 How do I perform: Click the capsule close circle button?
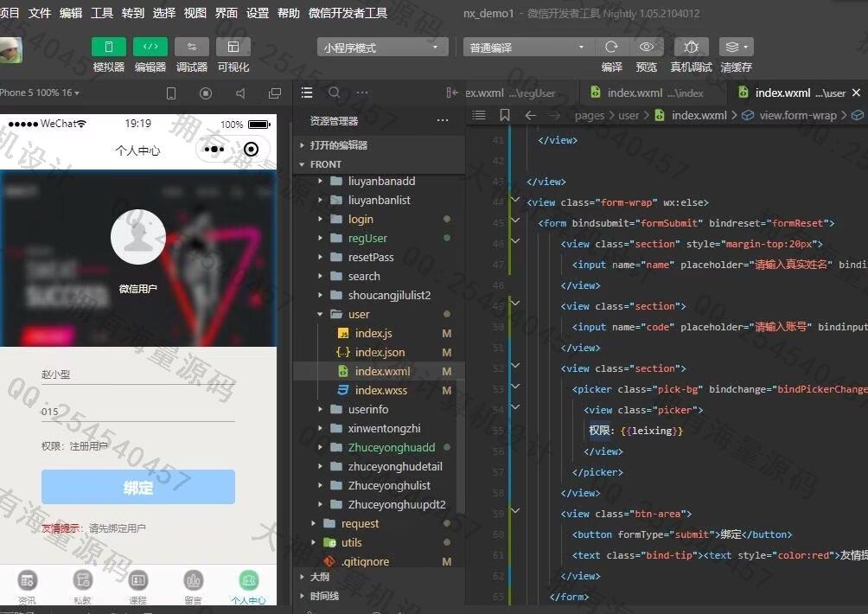(251, 149)
